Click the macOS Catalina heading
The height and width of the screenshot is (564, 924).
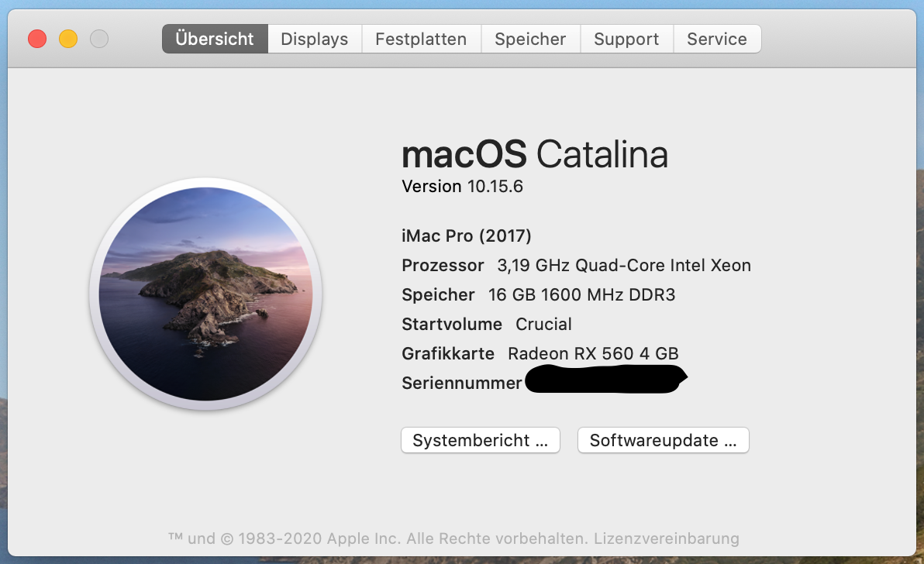coord(534,155)
